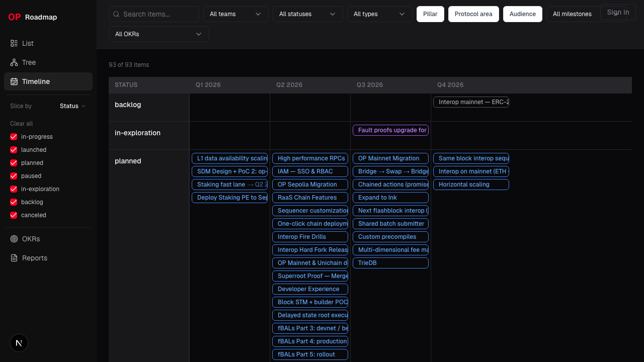Change the Slice by Status selector

[x=72, y=106]
